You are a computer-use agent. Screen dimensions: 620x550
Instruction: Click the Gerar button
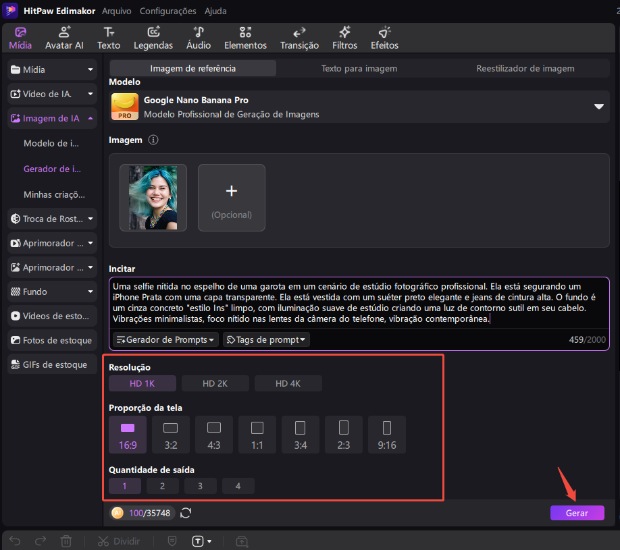[x=577, y=512]
